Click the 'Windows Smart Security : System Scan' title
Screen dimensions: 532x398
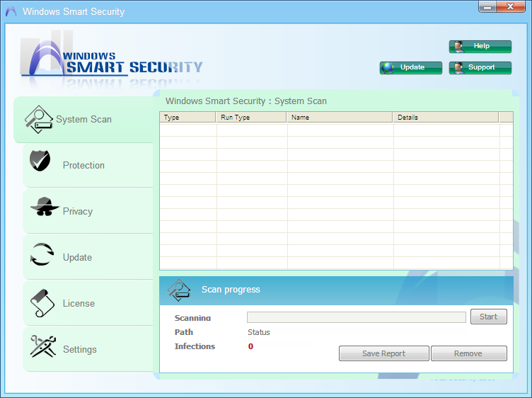246,101
